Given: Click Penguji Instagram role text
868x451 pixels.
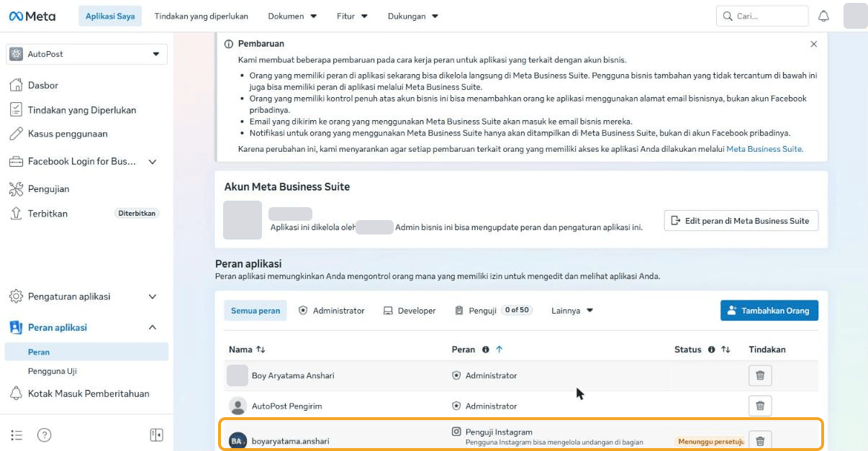Looking at the screenshot, I should pyautogui.click(x=499, y=432).
